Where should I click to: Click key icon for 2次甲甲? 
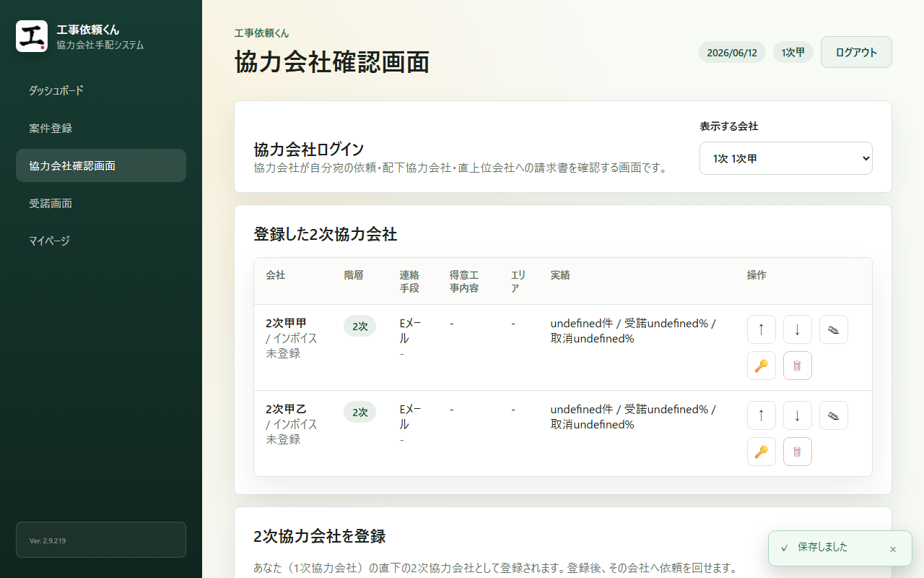[762, 366]
